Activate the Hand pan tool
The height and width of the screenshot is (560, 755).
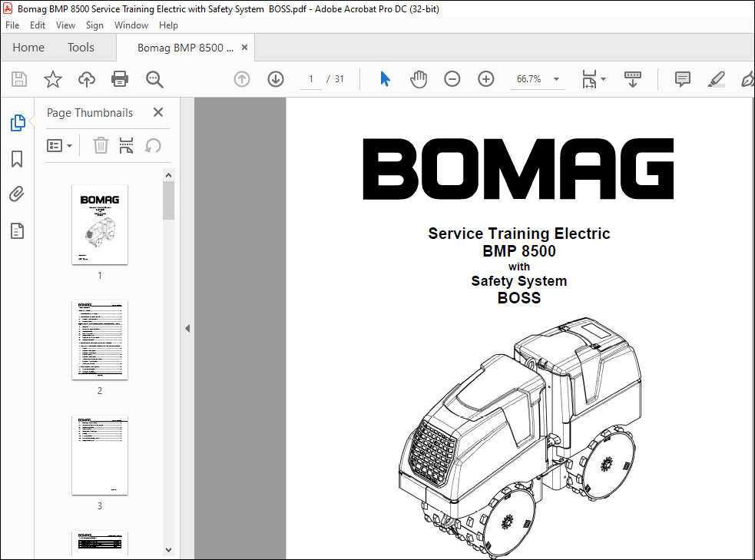point(419,79)
